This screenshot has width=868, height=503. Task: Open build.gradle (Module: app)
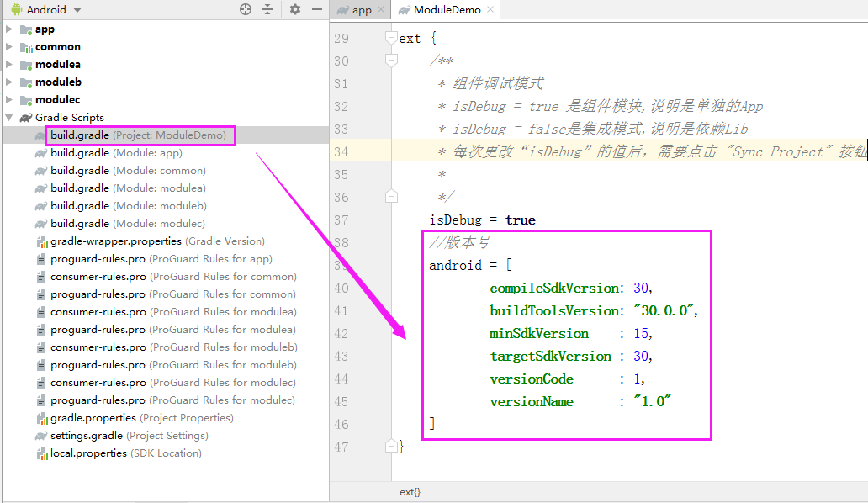(x=116, y=153)
